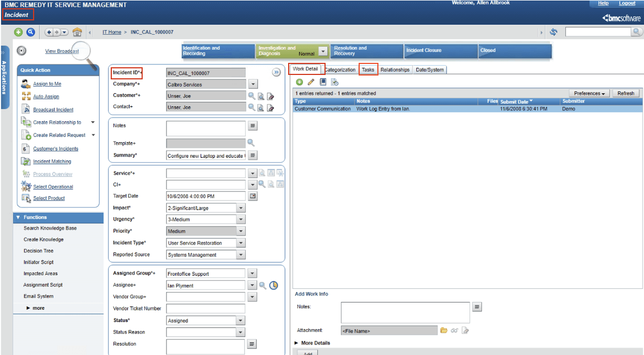644x355 pixels.
Task: Search contact with magnifier in Contact row
Action: coord(251,107)
